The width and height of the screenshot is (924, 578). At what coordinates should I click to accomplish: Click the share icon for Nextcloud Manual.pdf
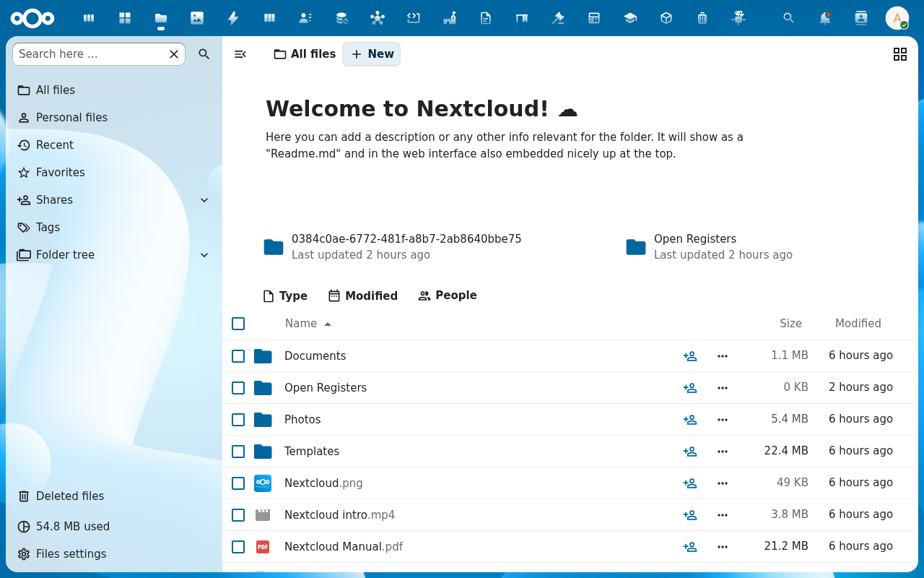click(x=690, y=547)
